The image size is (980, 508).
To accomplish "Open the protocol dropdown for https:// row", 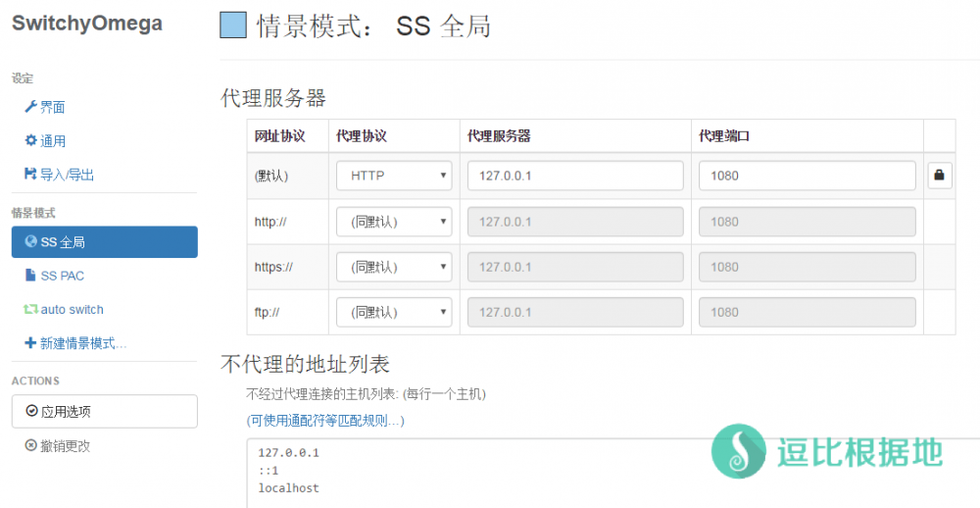I will coord(393,267).
